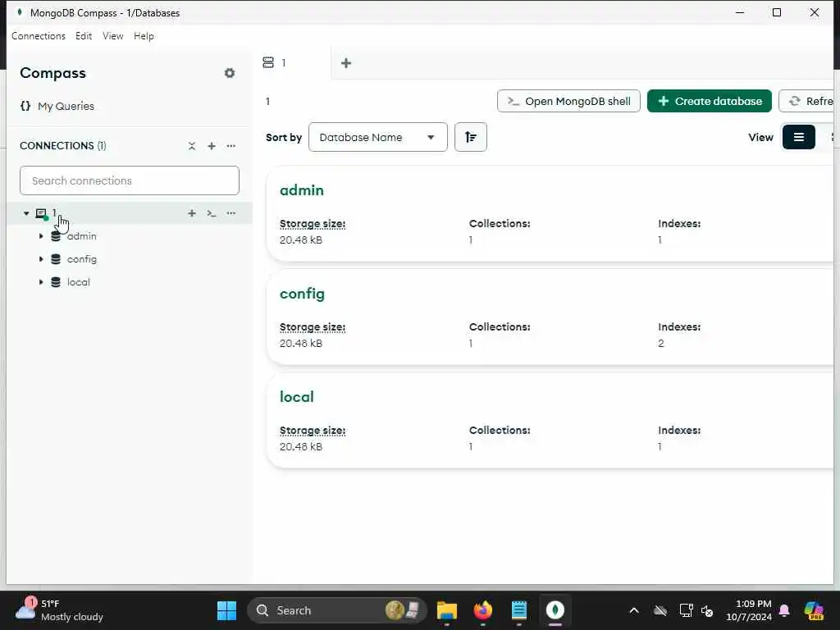Screen dimensions: 840x630
Task: Open Sort by Database Name dropdown
Action: [377, 137]
